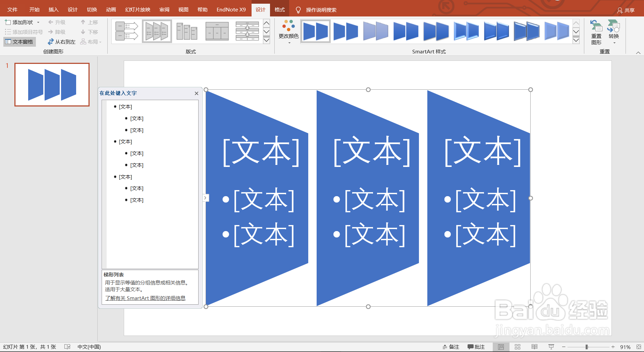
Task: Click Promote (升级) arrow
Action: click(57, 22)
